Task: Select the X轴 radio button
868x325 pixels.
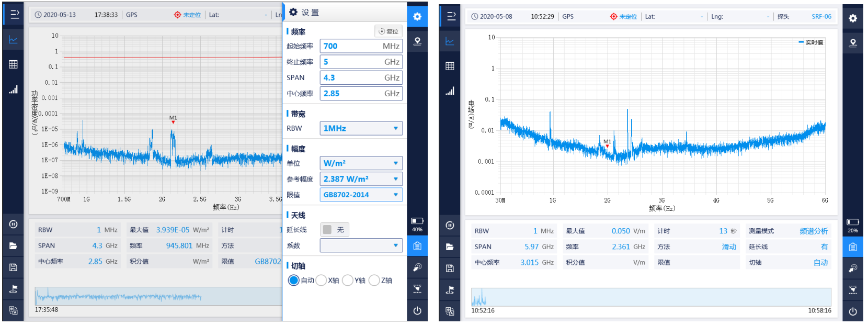Action: (x=321, y=281)
